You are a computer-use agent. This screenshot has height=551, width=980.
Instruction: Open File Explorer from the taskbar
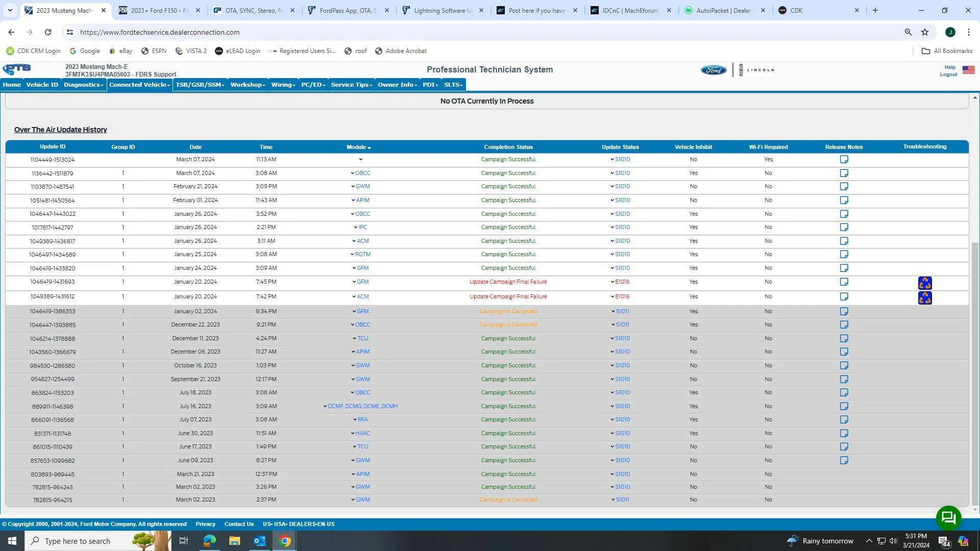234,541
